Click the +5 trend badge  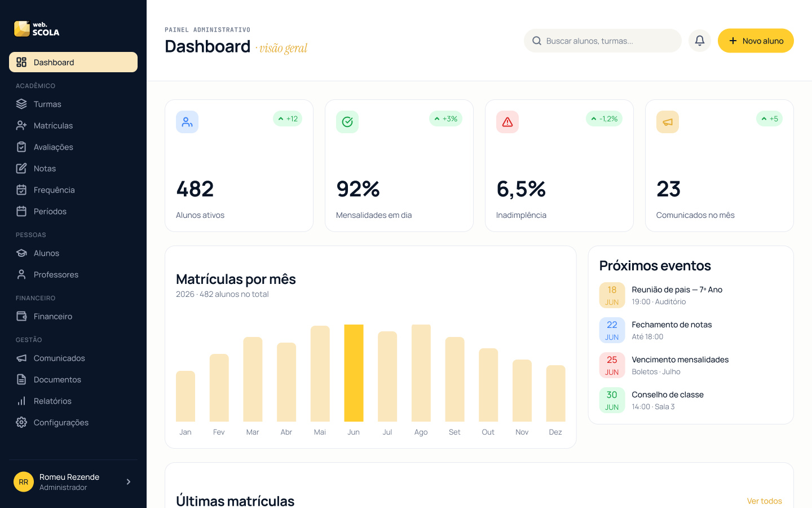coord(769,119)
